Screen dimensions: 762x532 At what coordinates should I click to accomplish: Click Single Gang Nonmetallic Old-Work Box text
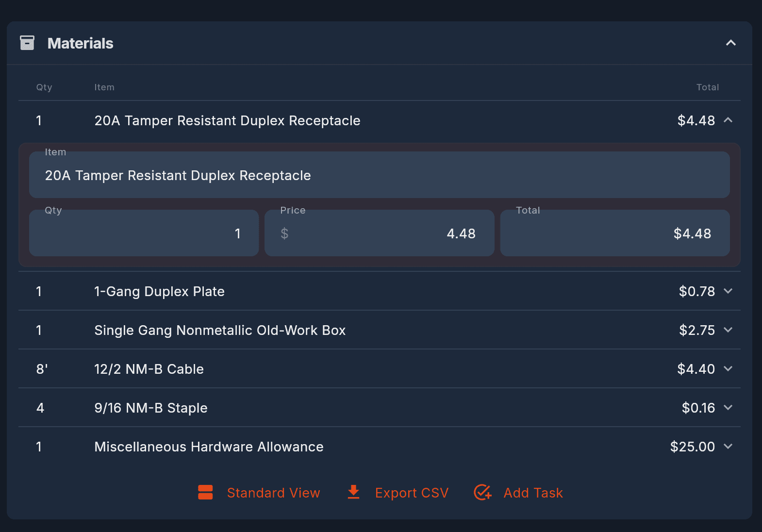tap(220, 330)
